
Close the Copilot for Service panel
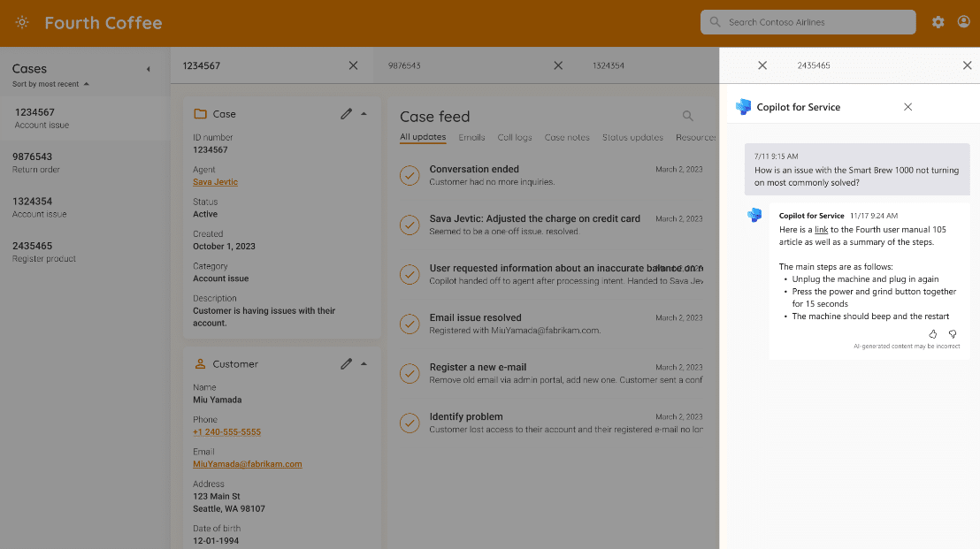click(x=908, y=107)
